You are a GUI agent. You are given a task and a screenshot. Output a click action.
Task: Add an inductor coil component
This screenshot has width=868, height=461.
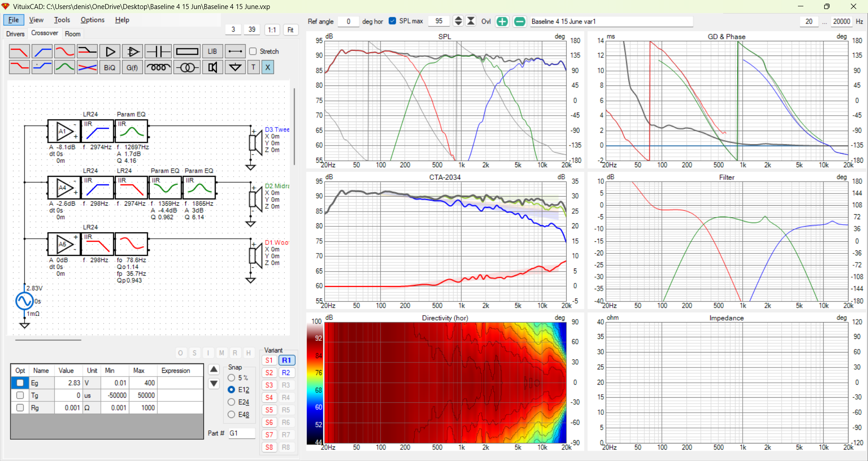[158, 67]
